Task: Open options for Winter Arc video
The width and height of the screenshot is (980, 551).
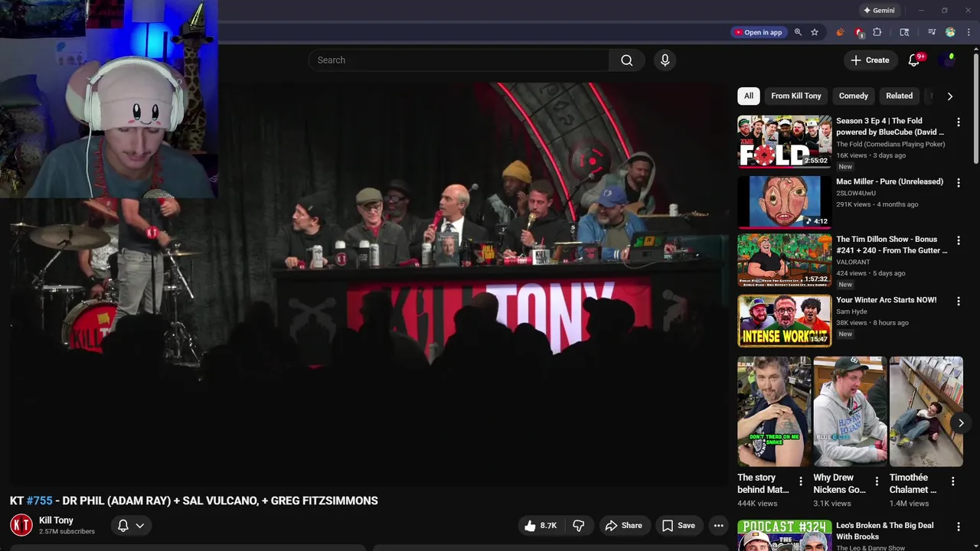Action: [958, 302]
